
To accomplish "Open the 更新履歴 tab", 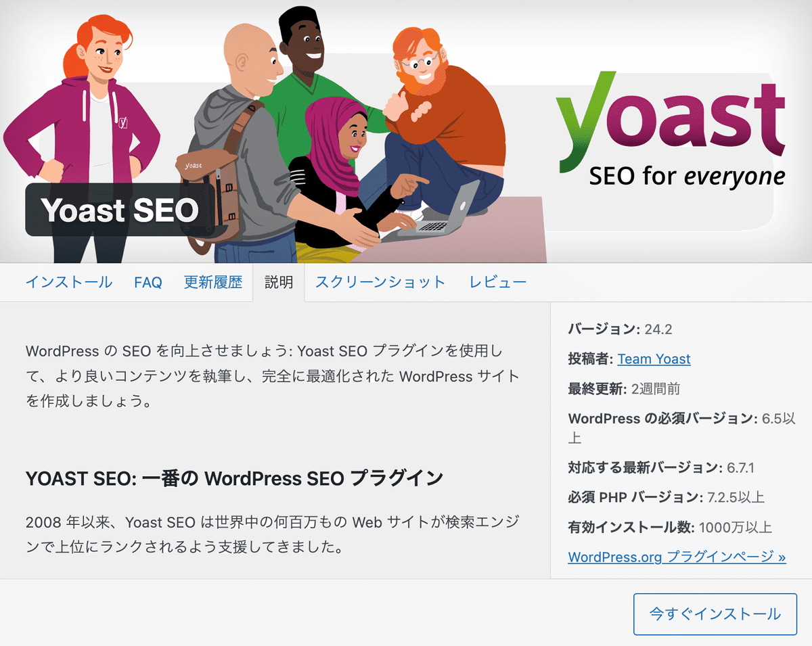I will coord(212,282).
